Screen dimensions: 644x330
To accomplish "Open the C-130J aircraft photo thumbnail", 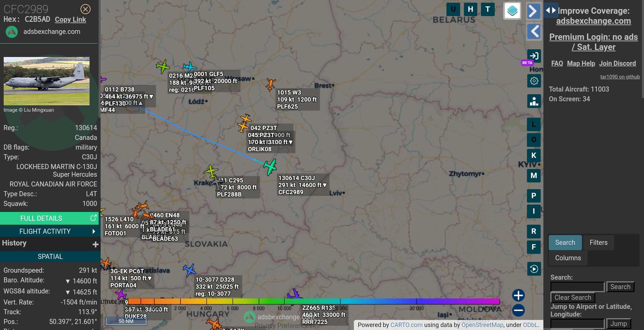I will (47, 81).
